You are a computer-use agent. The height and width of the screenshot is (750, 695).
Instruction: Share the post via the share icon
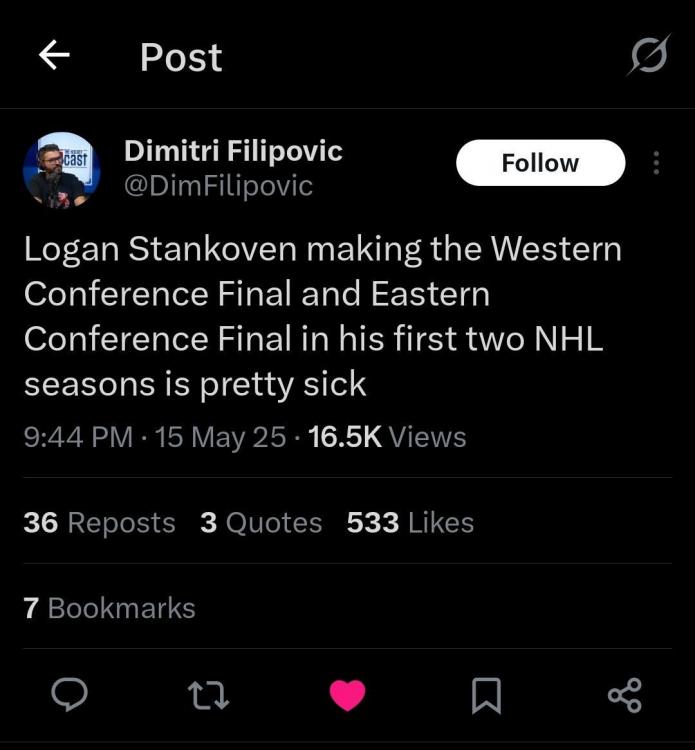click(625, 695)
